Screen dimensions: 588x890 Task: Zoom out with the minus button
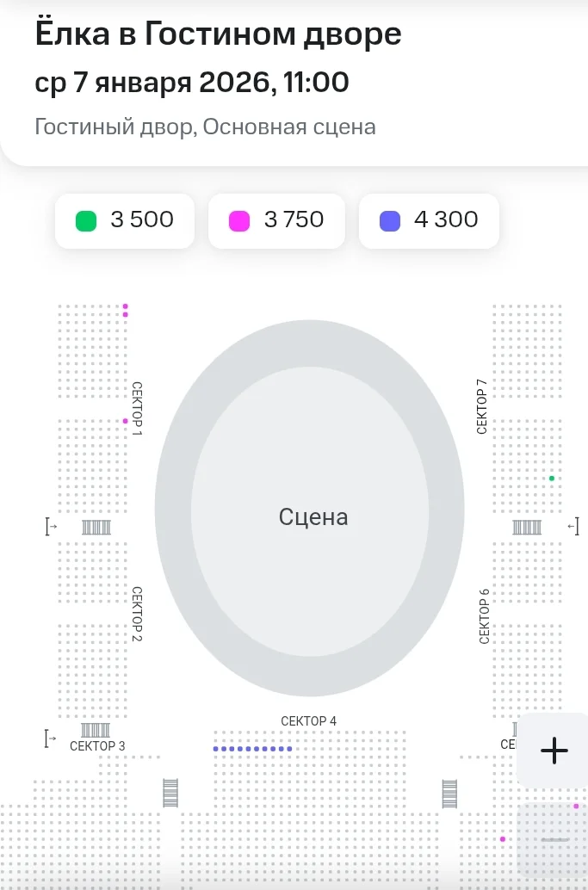click(554, 839)
